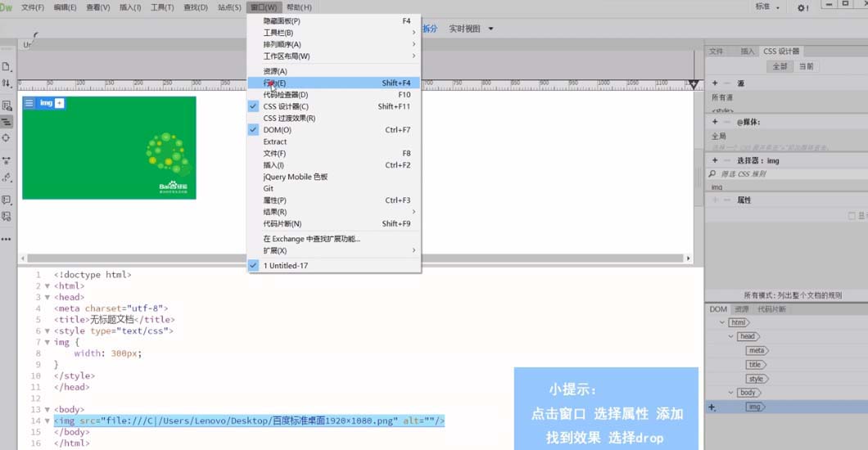Click the plus icon beside img DOM node
This screenshot has height=450, width=868.
click(x=712, y=407)
